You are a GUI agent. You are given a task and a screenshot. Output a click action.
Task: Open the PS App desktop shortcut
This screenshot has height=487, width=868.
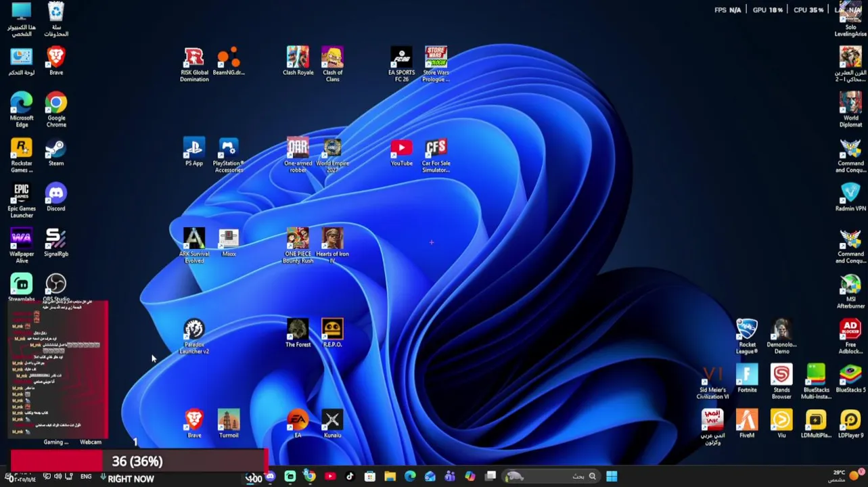tap(194, 152)
